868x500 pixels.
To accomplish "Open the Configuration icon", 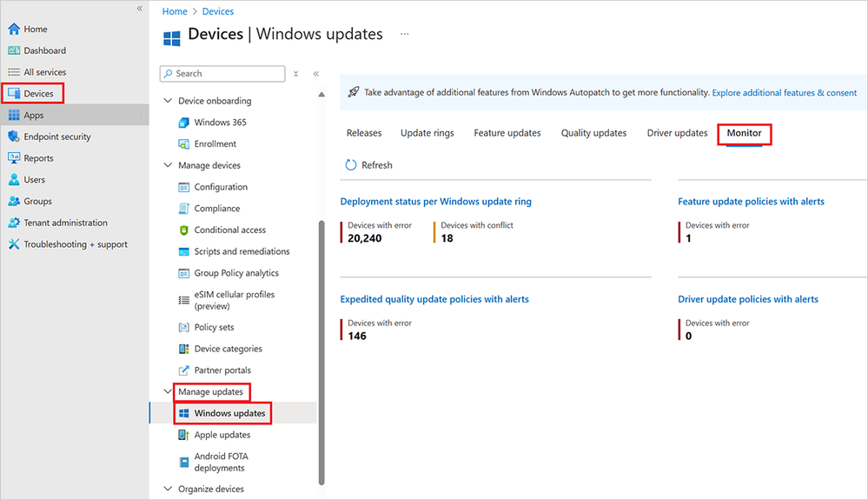I will coord(184,187).
